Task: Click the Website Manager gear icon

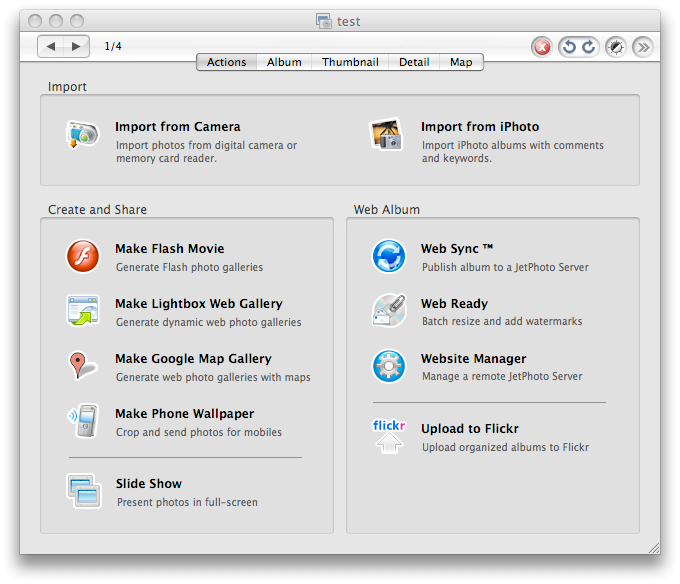Action: (x=389, y=366)
